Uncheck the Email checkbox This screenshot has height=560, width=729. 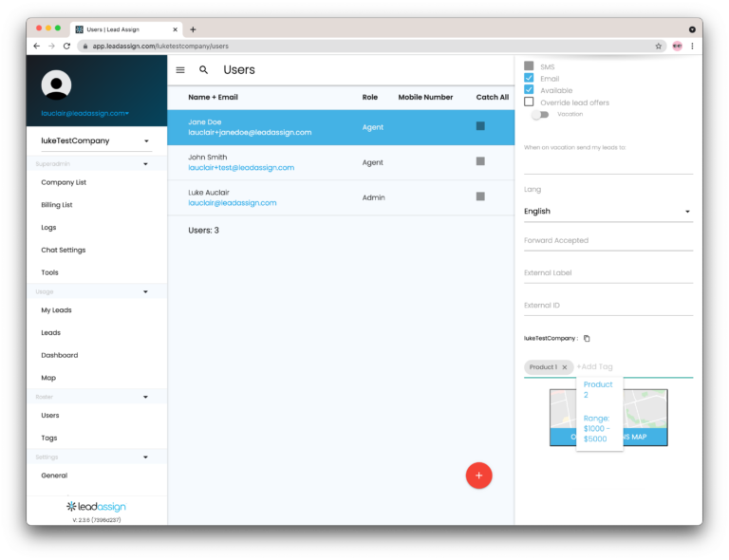[x=529, y=78]
